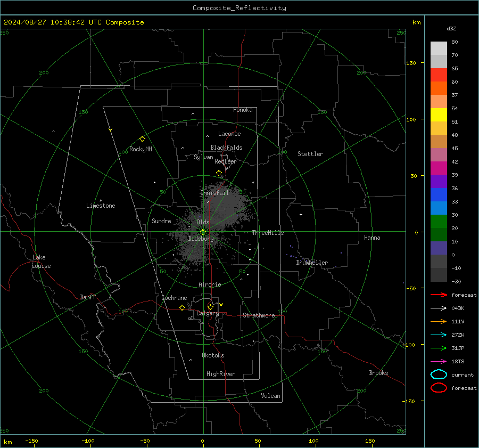Click the -150 tick on bottom axis
479x448 pixels.
point(31,441)
